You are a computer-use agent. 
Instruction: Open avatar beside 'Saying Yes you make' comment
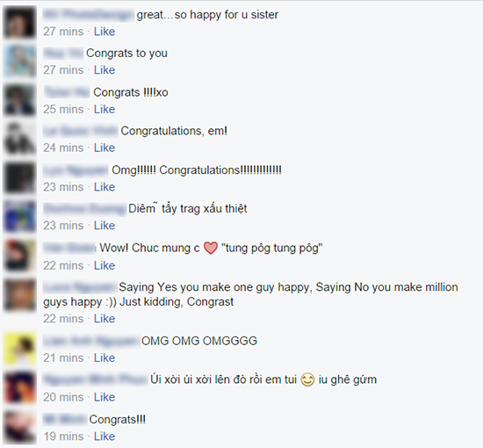[19, 294]
